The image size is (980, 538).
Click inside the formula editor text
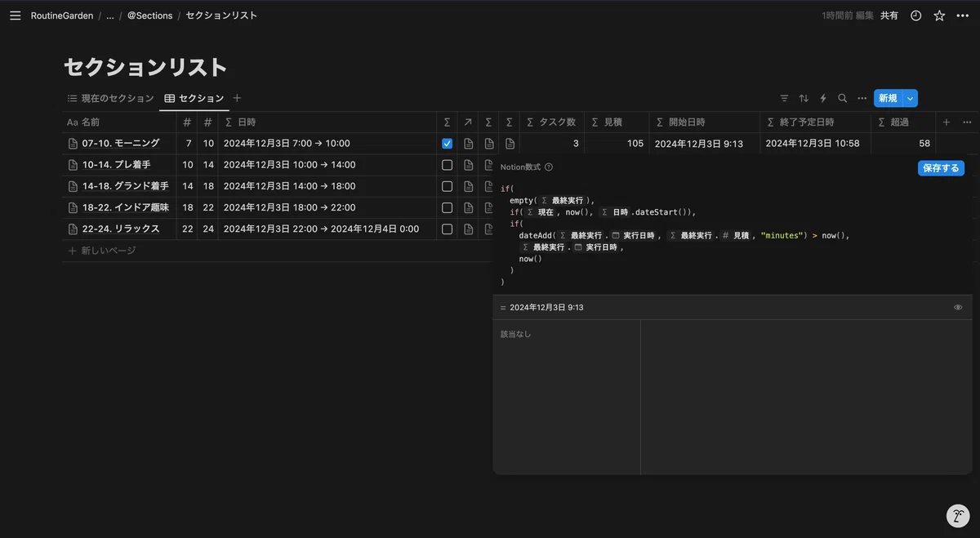(x=731, y=235)
